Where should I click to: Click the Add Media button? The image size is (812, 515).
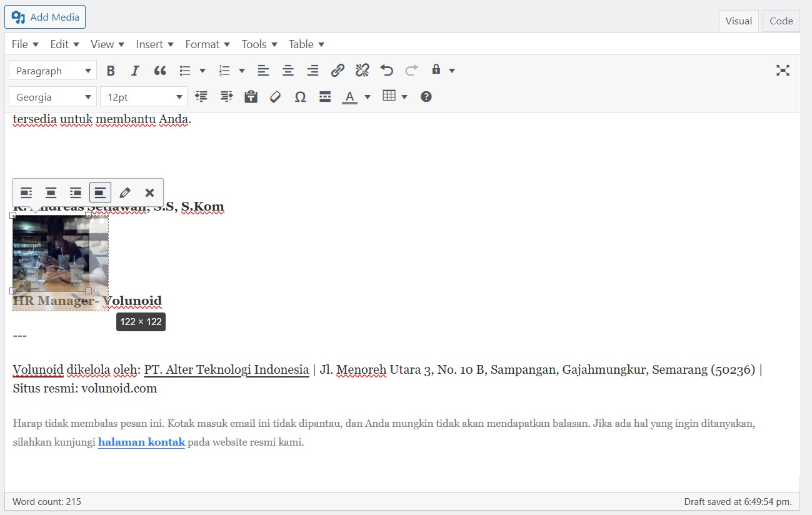click(45, 17)
